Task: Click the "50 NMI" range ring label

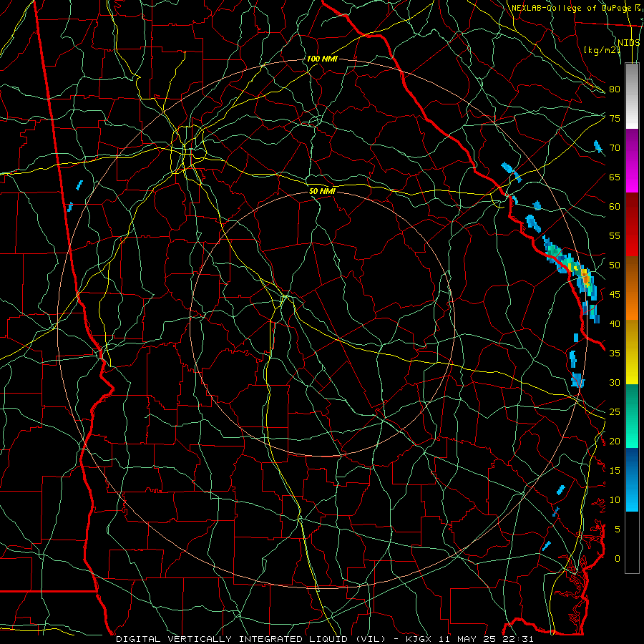Action: point(322,191)
